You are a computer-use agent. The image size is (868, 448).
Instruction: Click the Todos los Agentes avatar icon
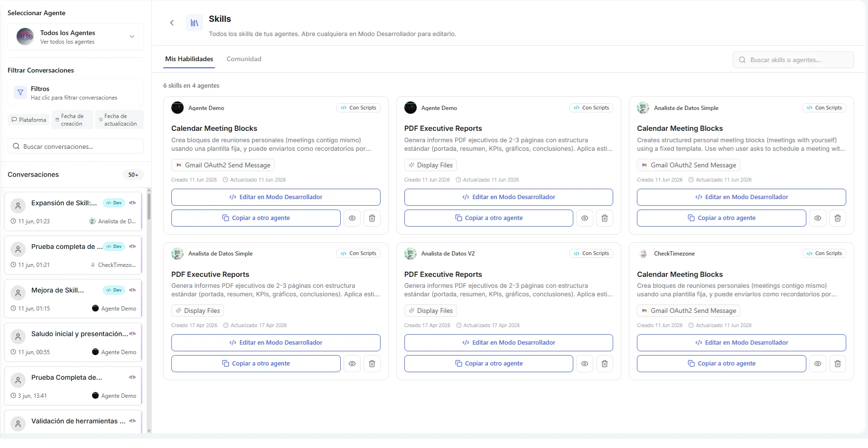click(x=25, y=37)
